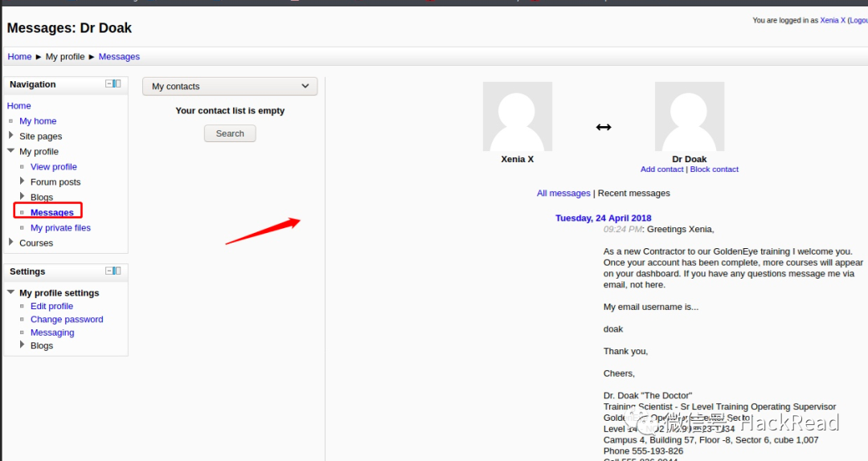
Task: Expand Site pages in Navigation
Action: [11, 135]
